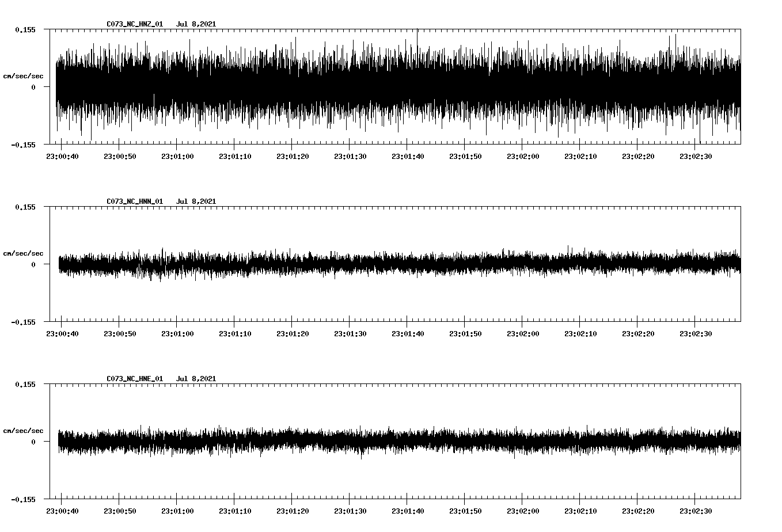782x532 pixels.
Task: Click the zero label on HNZ vertical axis
Action: [33, 87]
